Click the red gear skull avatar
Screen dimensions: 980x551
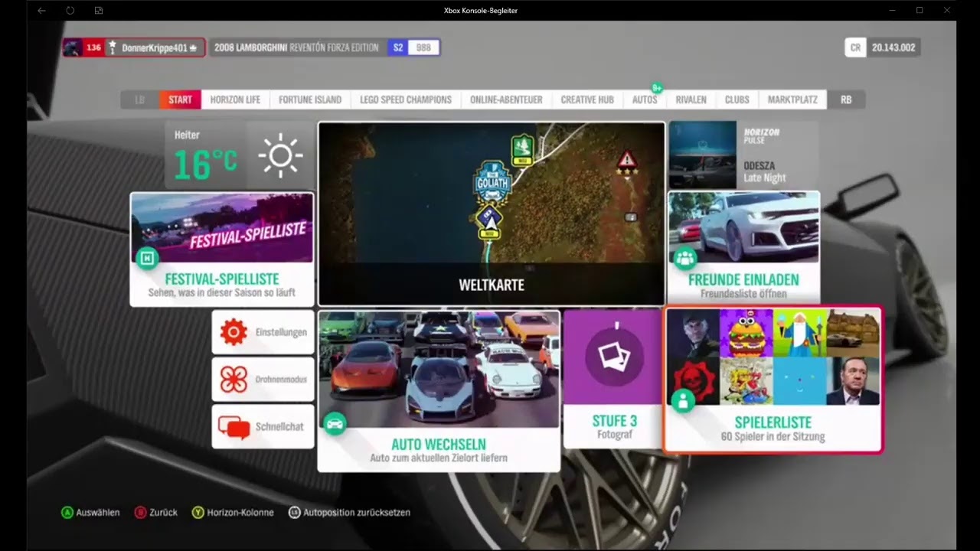point(693,381)
